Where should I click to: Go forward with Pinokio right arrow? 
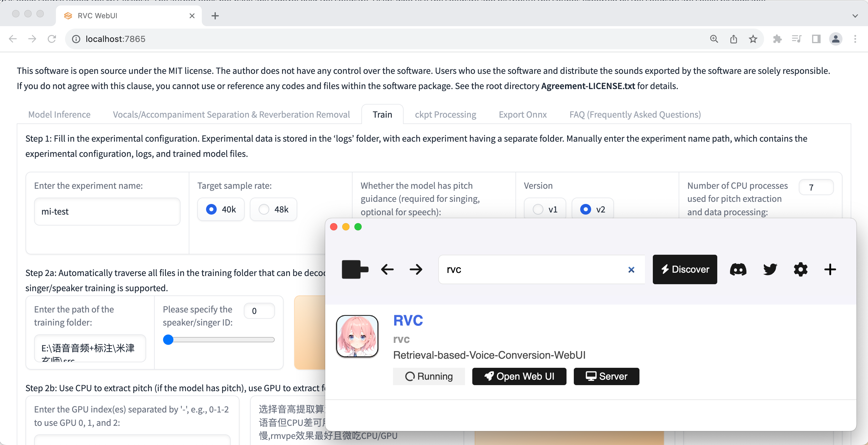click(x=416, y=269)
